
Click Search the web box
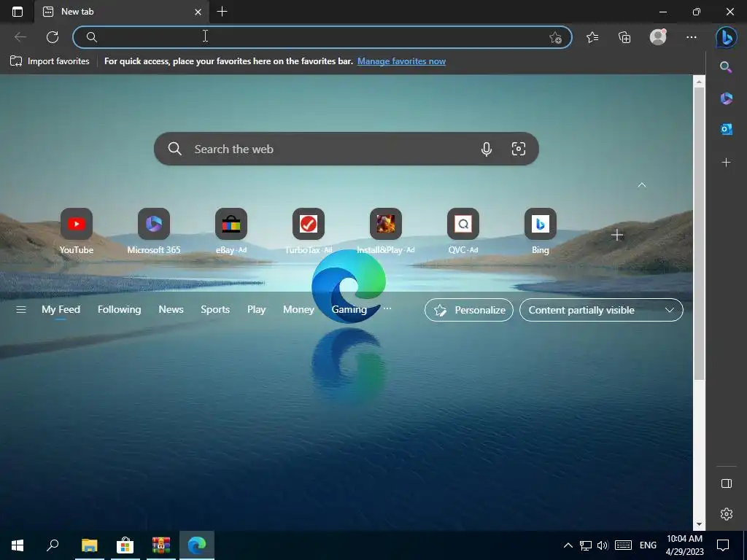coord(347,149)
